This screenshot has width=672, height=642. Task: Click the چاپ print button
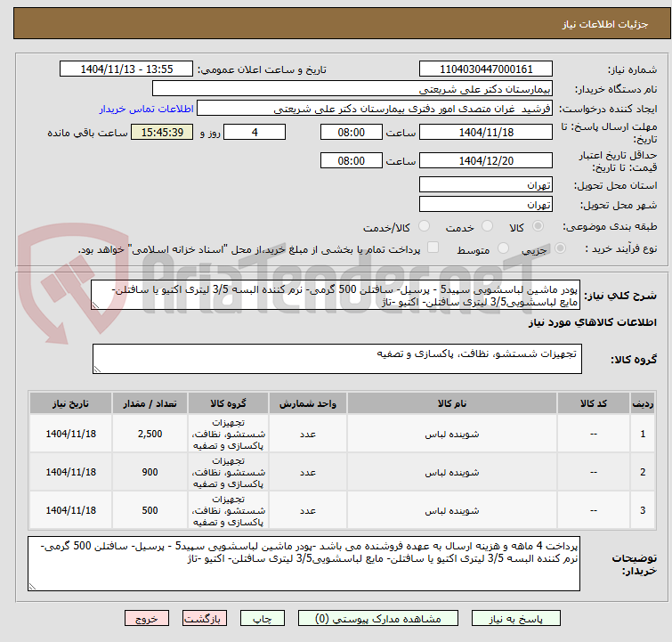click(x=263, y=619)
